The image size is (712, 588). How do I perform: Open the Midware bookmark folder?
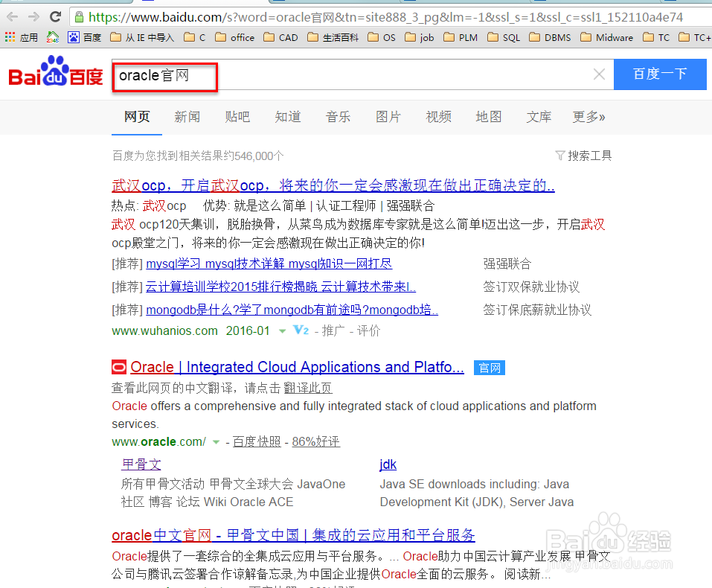click(x=606, y=37)
